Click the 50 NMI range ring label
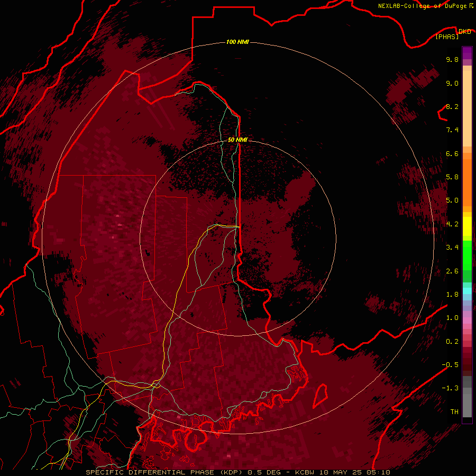476x476 pixels. pyautogui.click(x=237, y=140)
